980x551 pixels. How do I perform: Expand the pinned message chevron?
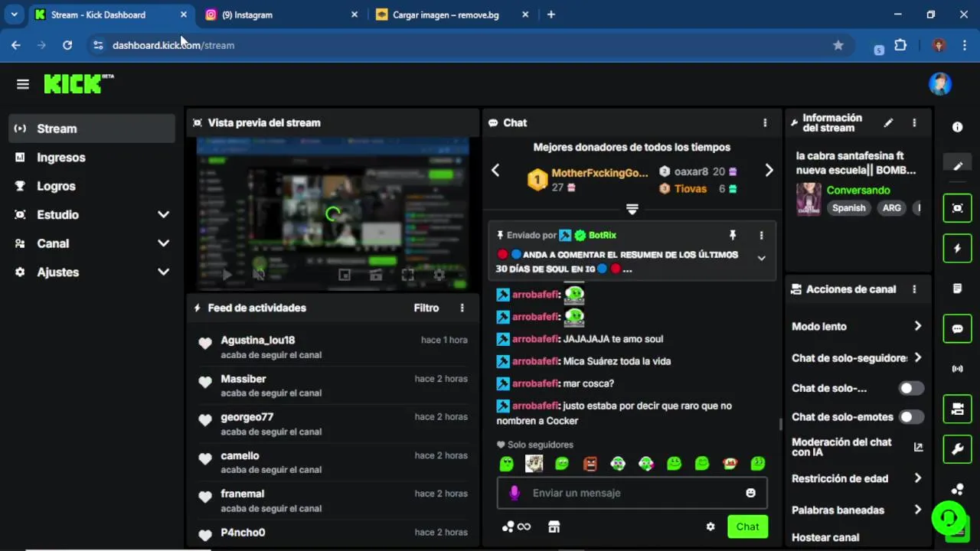pyautogui.click(x=761, y=259)
